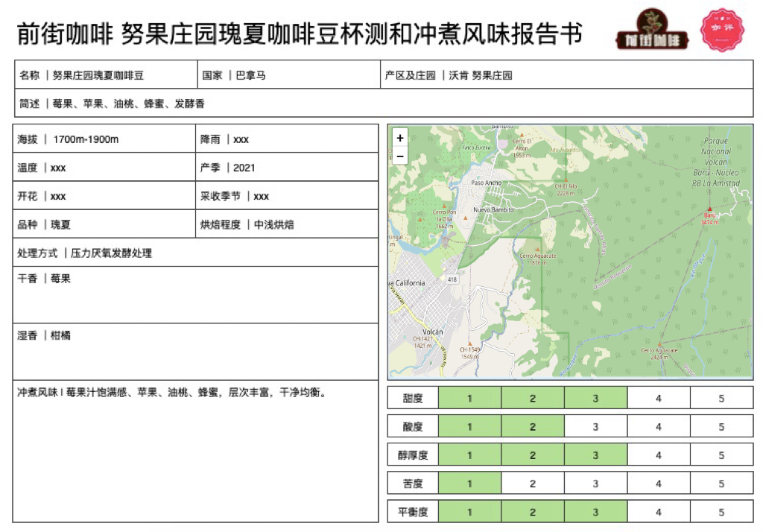Click the 冲煮风味 brewing flavor text box

tap(195, 451)
